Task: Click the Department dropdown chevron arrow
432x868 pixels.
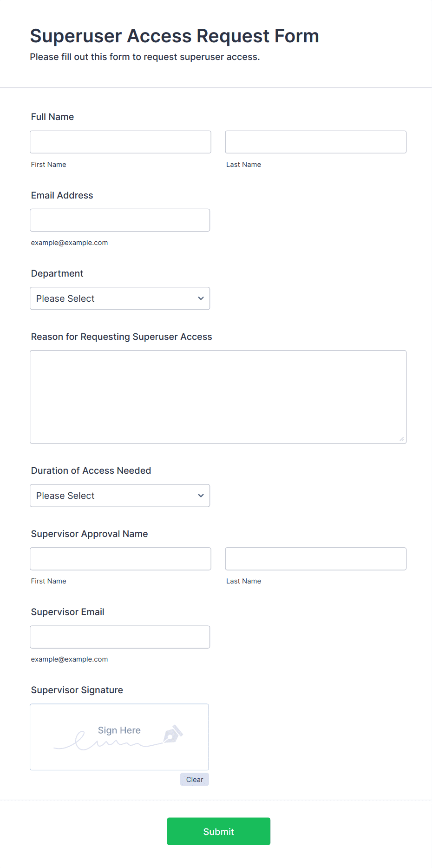Action: [201, 298]
